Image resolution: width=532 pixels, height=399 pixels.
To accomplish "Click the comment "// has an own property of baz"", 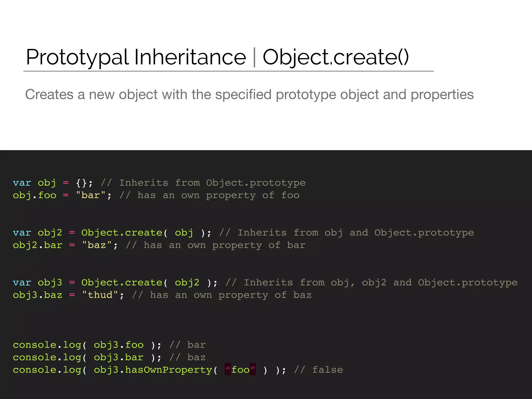I will pyautogui.click(x=222, y=295).
